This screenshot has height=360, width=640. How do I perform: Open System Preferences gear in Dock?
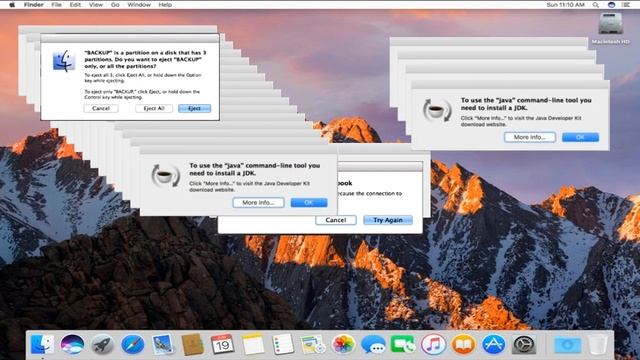tap(524, 344)
